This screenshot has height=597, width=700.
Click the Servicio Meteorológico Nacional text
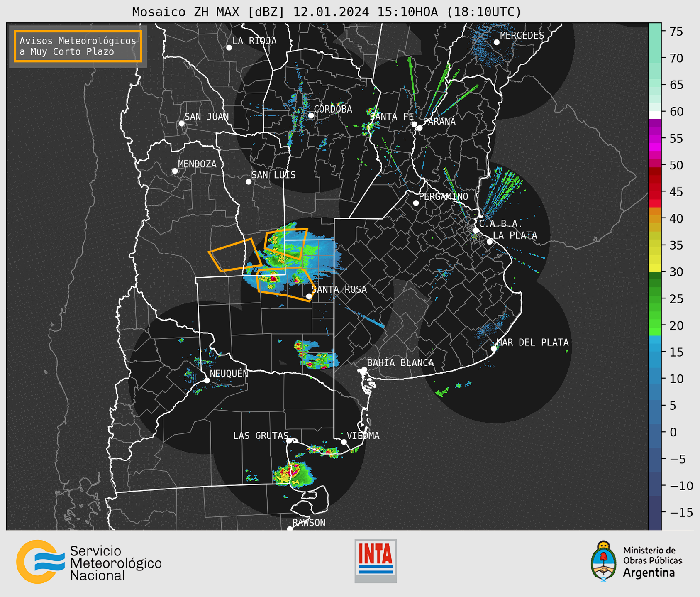tap(116, 563)
